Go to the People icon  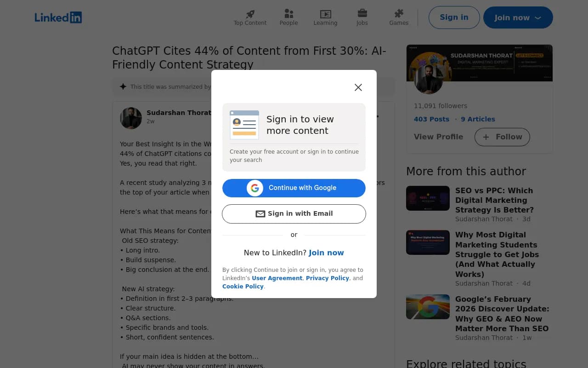(x=288, y=14)
